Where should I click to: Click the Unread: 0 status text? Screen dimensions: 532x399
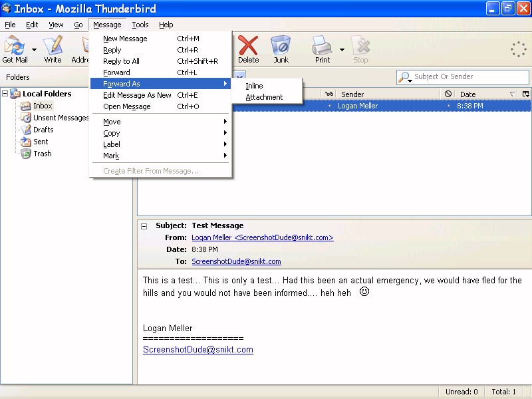(462, 392)
